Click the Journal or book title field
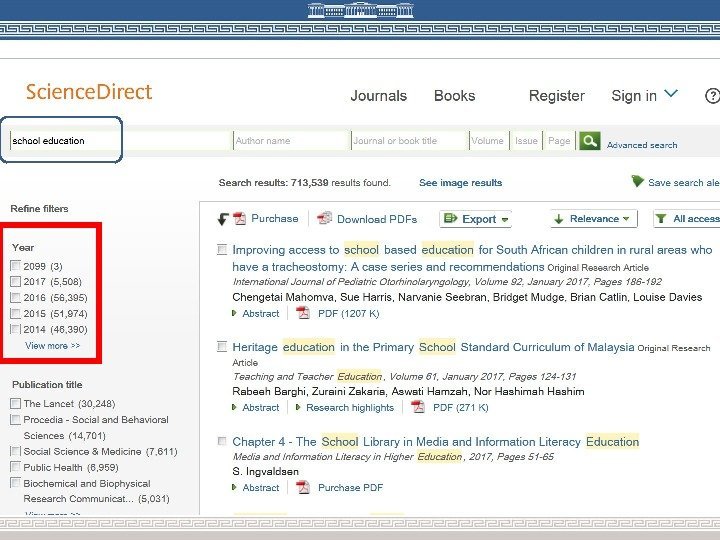Viewport: 720px width, 540px height. 410,141
